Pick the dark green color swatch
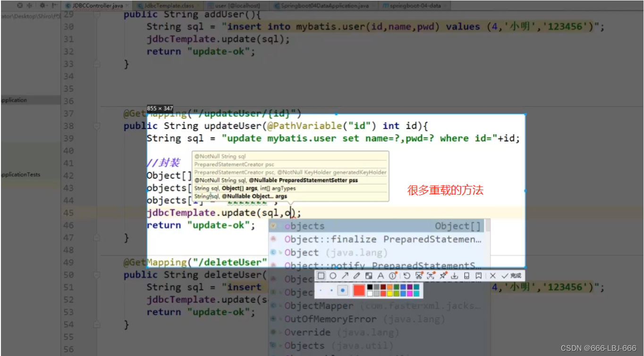 (x=397, y=287)
